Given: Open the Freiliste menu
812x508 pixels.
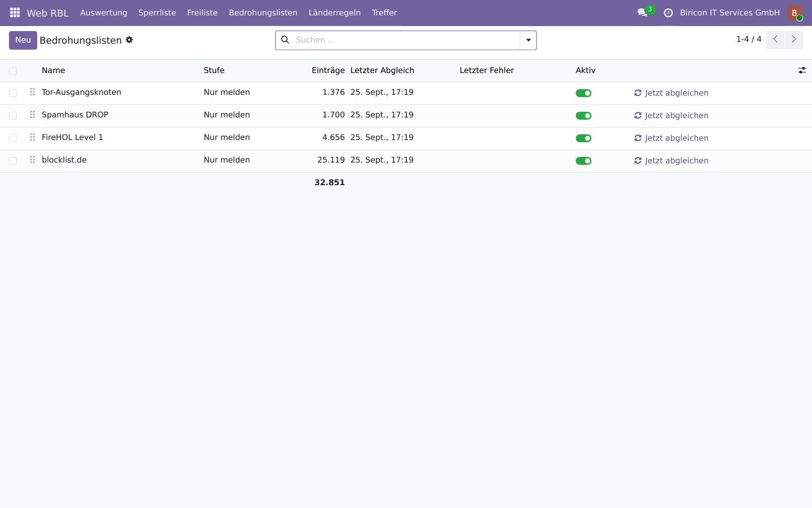Looking at the screenshot, I should click(203, 13).
